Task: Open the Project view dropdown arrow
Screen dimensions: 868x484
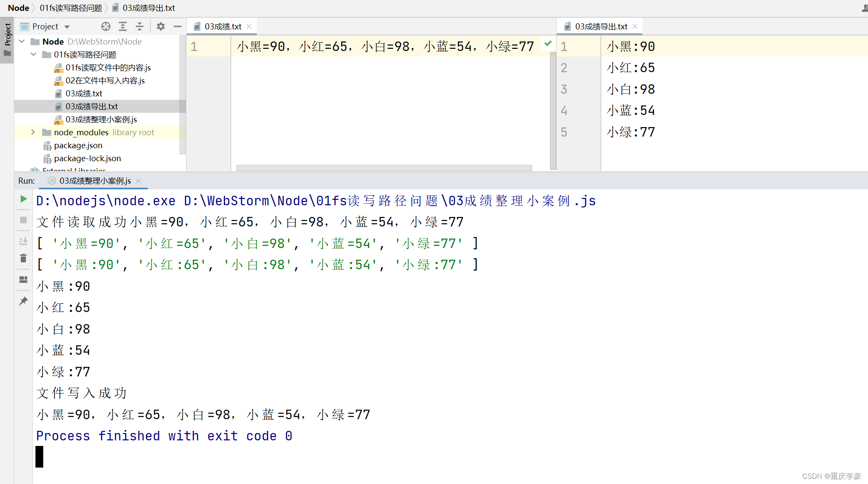Action: [67, 27]
